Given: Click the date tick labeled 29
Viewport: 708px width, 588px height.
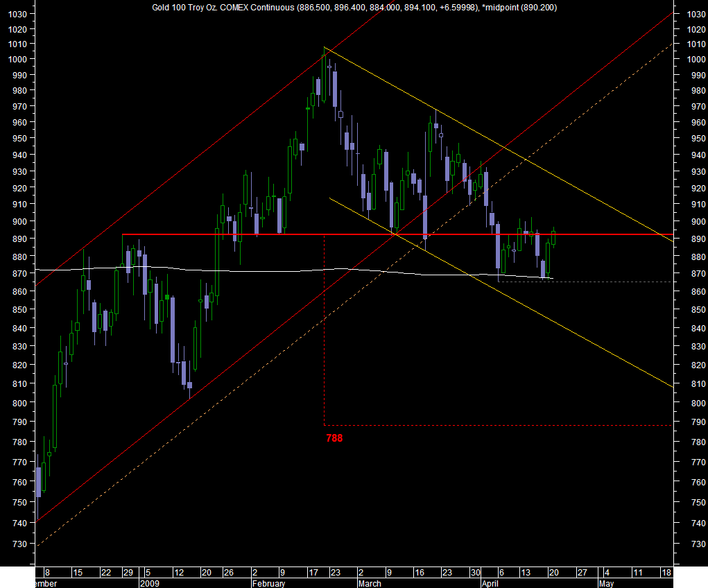Looking at the screenshot, I should (128, 573).
